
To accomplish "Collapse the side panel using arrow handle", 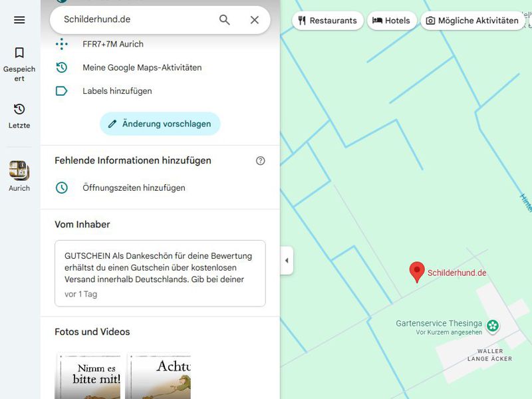I will coord(287,261).
